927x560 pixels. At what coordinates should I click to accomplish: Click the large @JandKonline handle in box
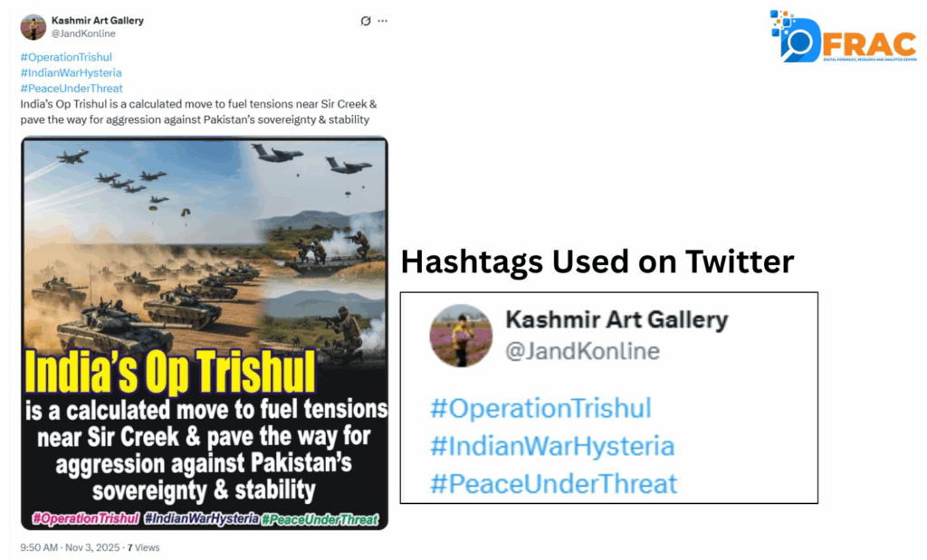coord(582,351)
